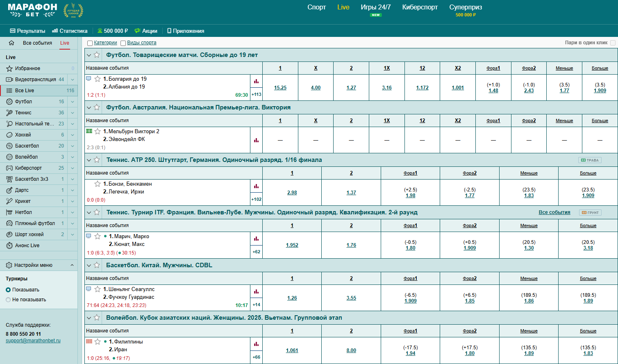Collapse the Футбол Австралия league section
This screenshot has width=618, height=364.
(x=89, y=107)
